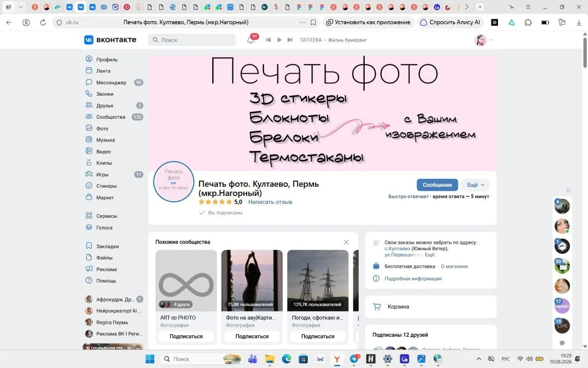This screenshot has width=588, height=368.
Task: Close the similar communities block
Action: click(346, 242)
